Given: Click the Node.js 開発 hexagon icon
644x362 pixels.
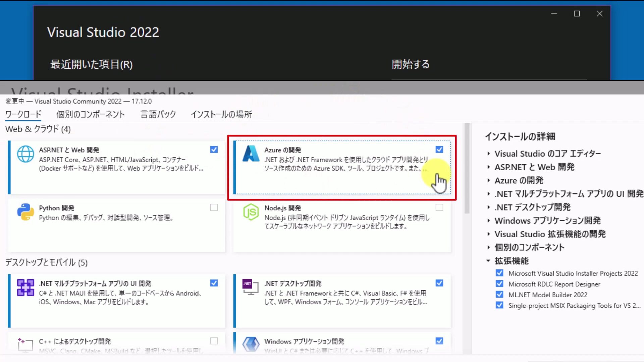Looking at the screenshot, I should [x=251, y=212].
